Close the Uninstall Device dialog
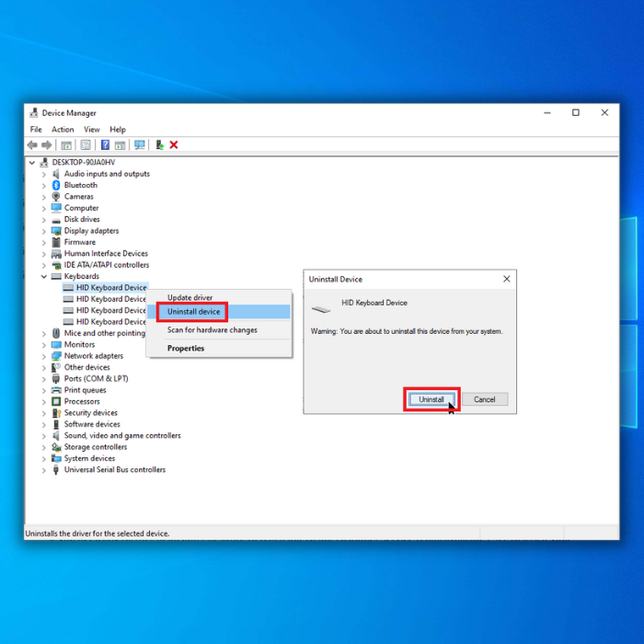Image resolution: width=644 pixels, height=644 pixels. pos(506,279)
